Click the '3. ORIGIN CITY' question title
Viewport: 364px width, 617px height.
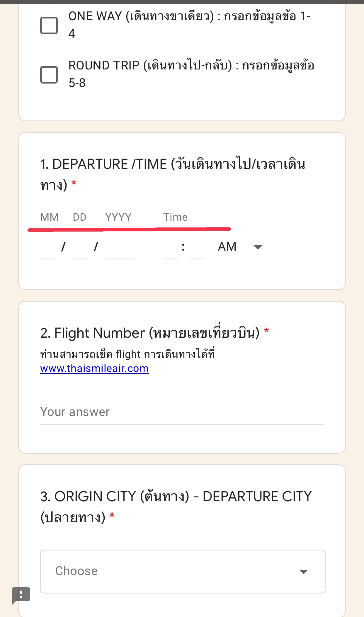click(176, 507)
